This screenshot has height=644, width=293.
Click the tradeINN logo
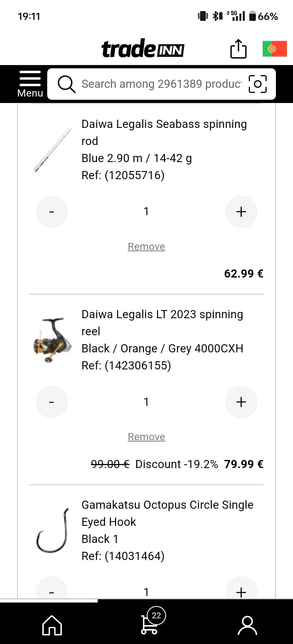tap(143, 49)
